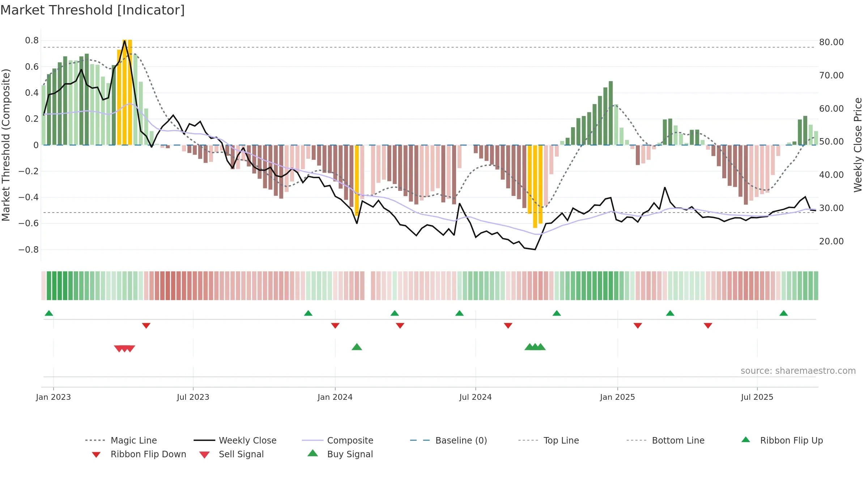The width and height of the screenshot is (868, 488).
Task: Click the 80.00 price tick on the right axis
Action: pos(831,42)
